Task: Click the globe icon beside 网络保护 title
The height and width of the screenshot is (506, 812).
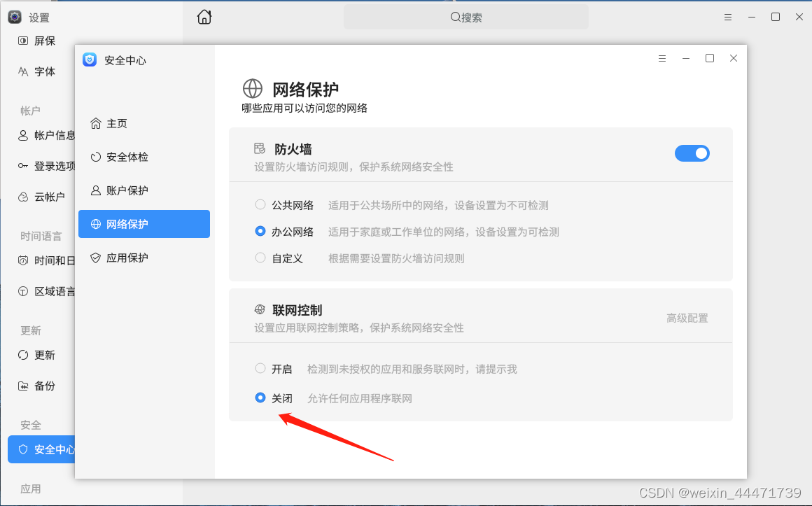Action: 253,89
